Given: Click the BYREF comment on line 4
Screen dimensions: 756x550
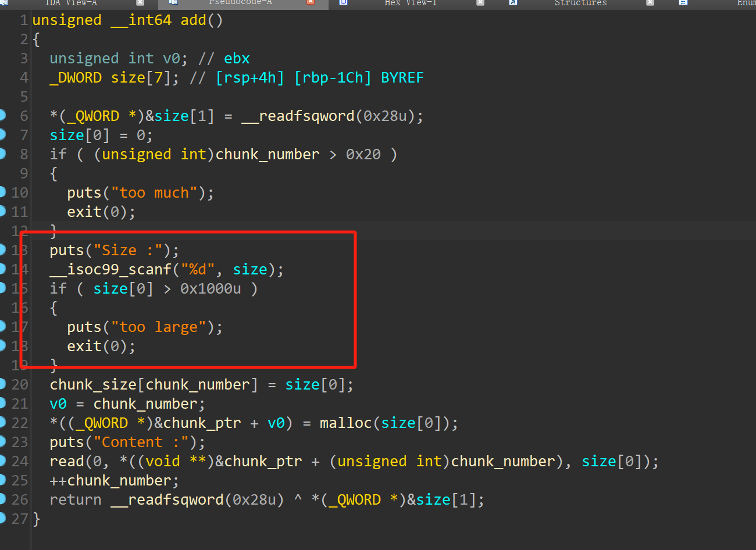Looking at the screenshot, I should click(x=402, y=78).
